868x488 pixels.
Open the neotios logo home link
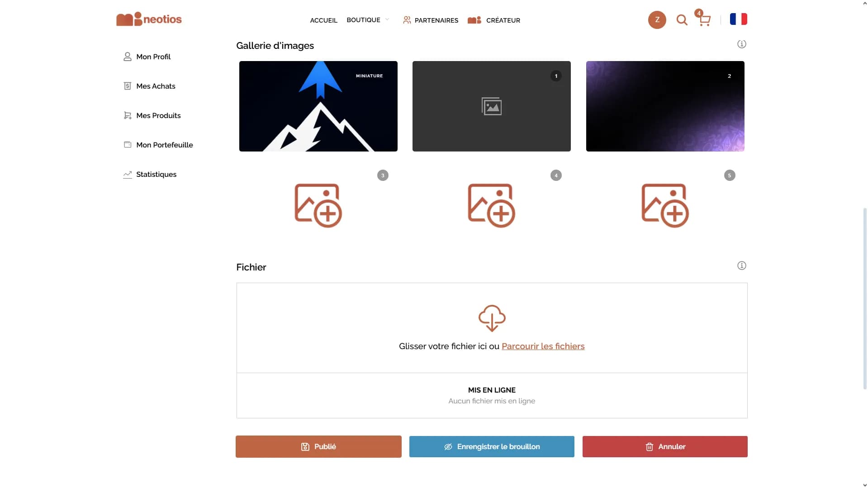[149, 19]
